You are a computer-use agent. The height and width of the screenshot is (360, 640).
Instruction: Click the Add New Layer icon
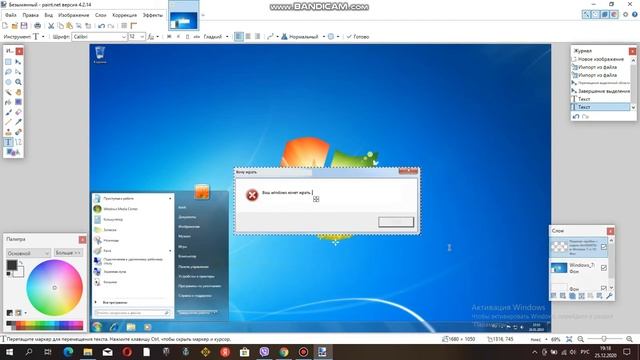click(554, 296)
